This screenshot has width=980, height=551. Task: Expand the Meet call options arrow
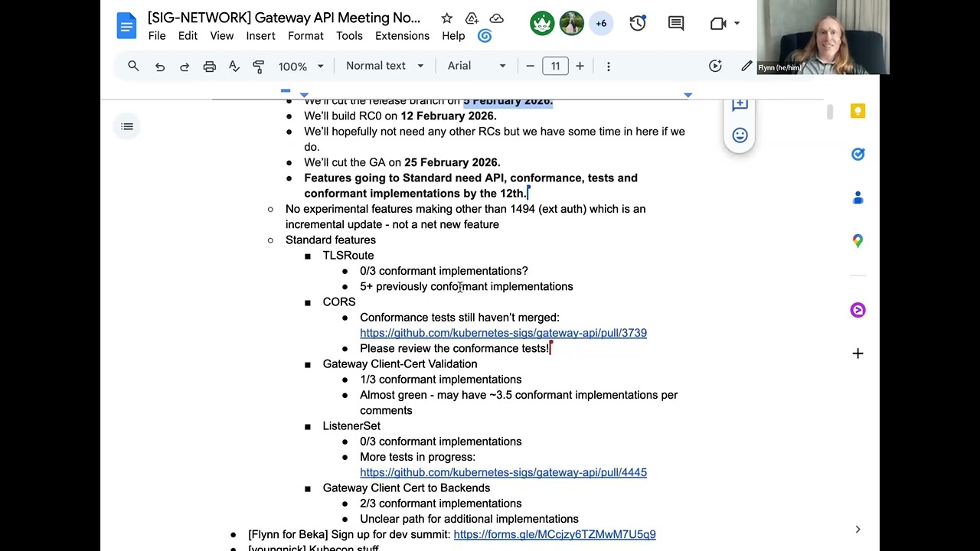pyautogui.click(x=737, y=24)
